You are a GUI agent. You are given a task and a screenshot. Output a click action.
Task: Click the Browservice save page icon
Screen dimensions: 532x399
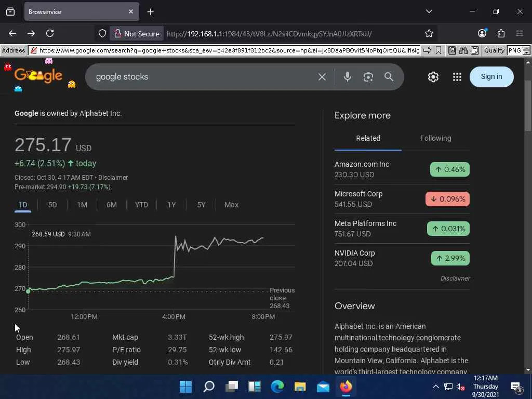click(x=452, y=50)
